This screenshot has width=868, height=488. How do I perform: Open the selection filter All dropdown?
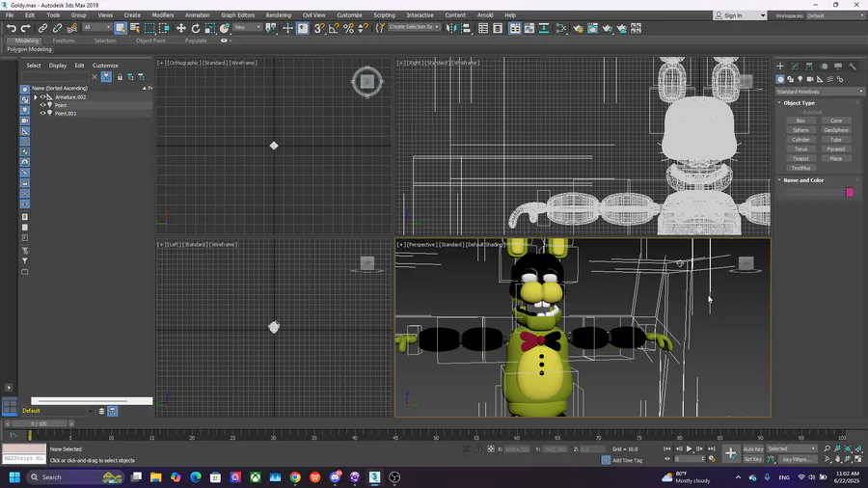click(x=96, y=27)
